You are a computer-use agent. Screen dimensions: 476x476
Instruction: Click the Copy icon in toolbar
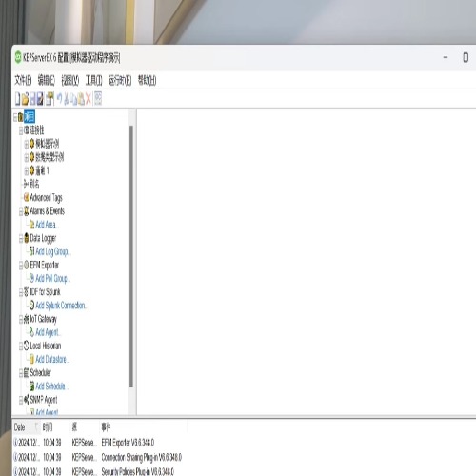tap(73, 99)
